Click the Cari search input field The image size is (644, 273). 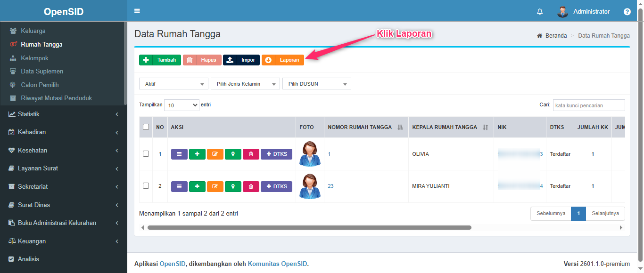click(589, 105)
